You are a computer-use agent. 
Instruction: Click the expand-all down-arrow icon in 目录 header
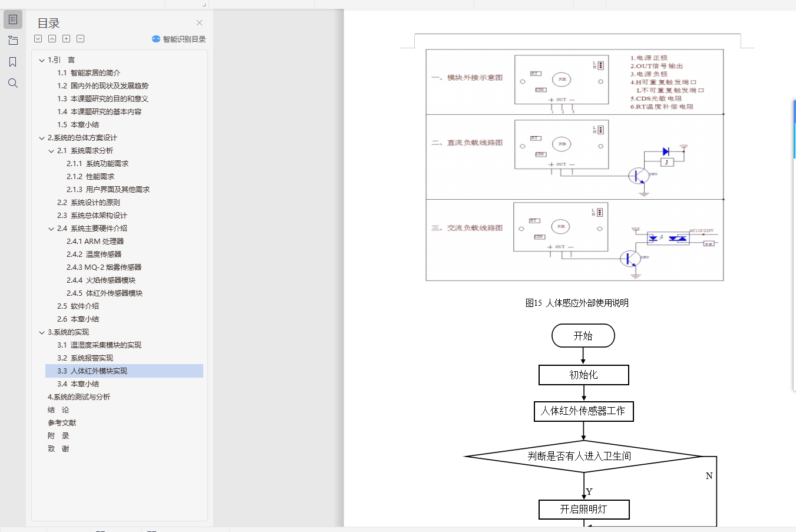click(38, 39)
